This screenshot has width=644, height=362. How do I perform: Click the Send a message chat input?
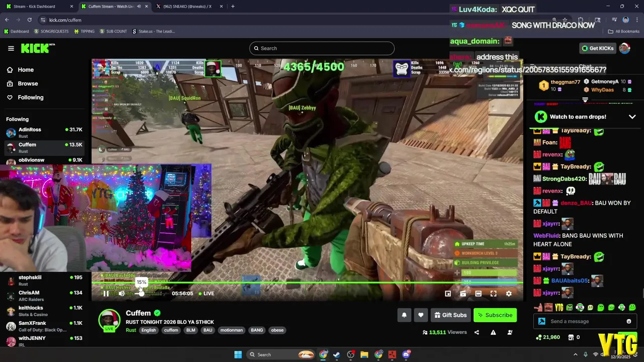tap(586, 321)
